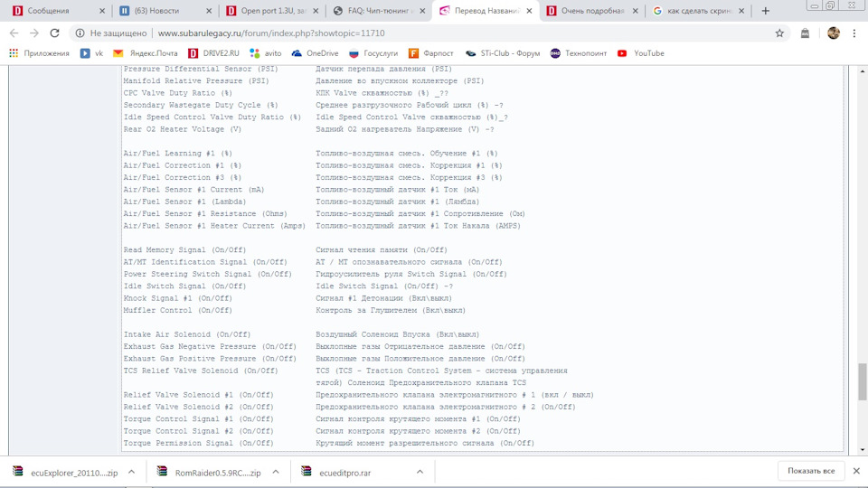Click the Knock Signal #1 (On/Off) line
The width and height of the screenshot is (868, 488).
point(178,298)
